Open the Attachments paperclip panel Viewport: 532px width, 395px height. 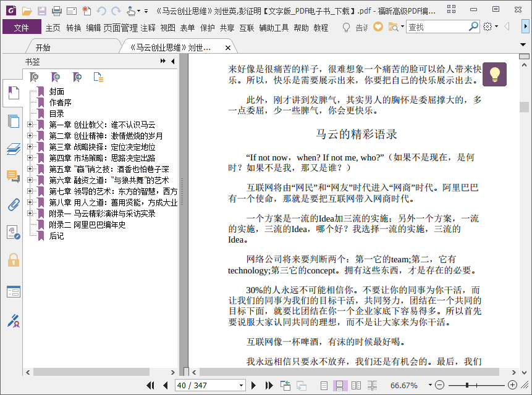pos(13,204)
